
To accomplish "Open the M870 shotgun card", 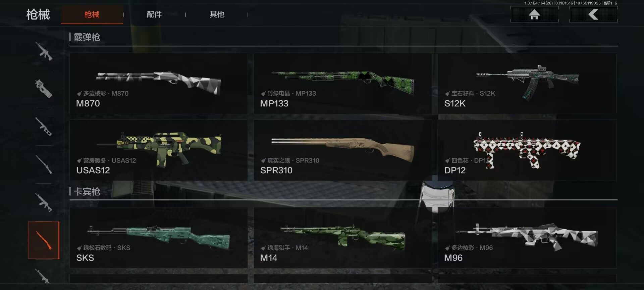I will (158, 83).
